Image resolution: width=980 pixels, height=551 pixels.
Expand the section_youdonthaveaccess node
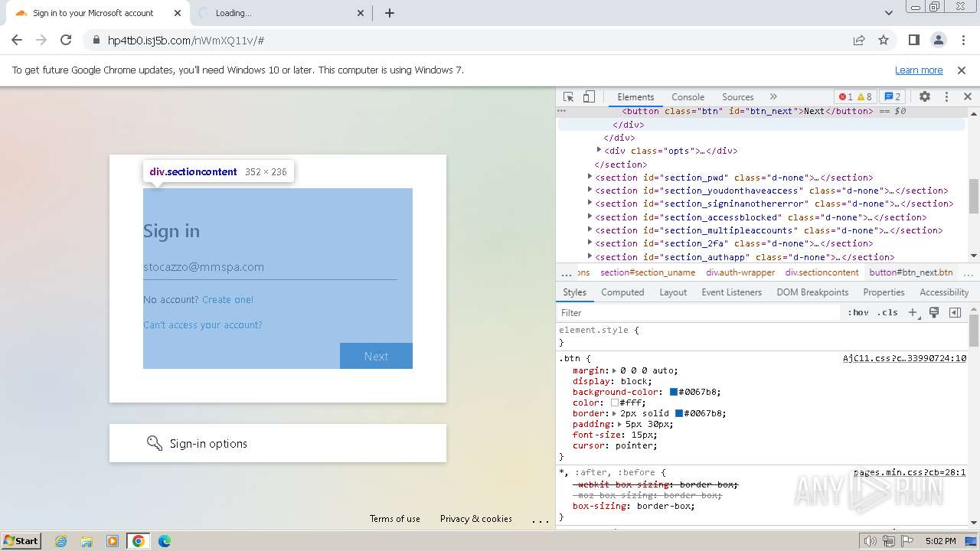[590, 190]
